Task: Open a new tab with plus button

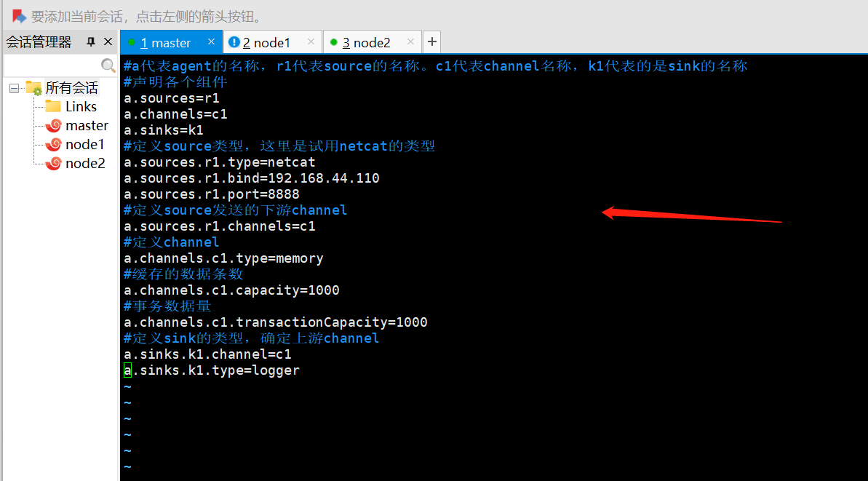Action: click(x=431, y=41)
